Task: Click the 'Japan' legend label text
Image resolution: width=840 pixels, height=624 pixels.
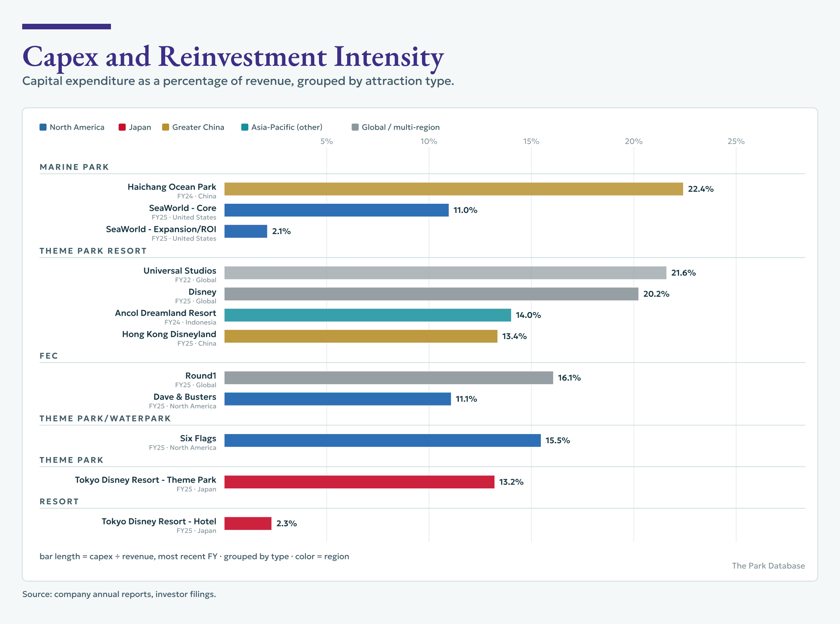Action: pyautogui.click(x=140, y=127)
